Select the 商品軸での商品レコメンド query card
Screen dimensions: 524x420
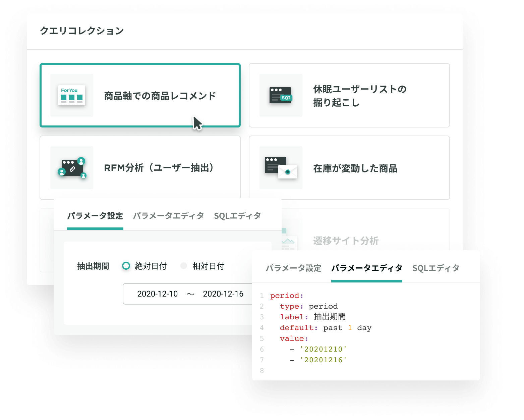[140, 96]
